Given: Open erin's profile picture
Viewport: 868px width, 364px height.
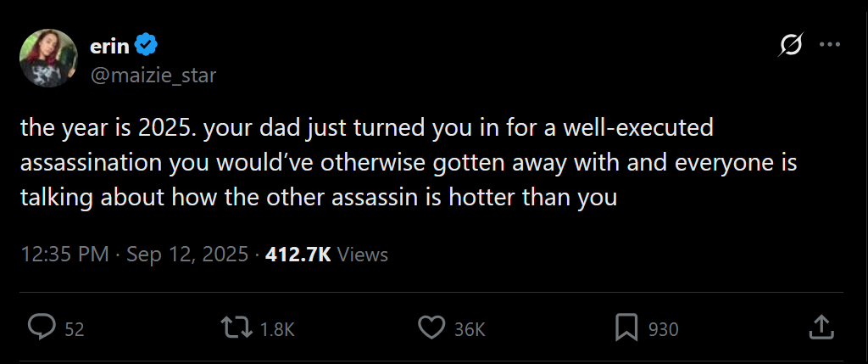Looking at the screenshot, I should point(48,58).
